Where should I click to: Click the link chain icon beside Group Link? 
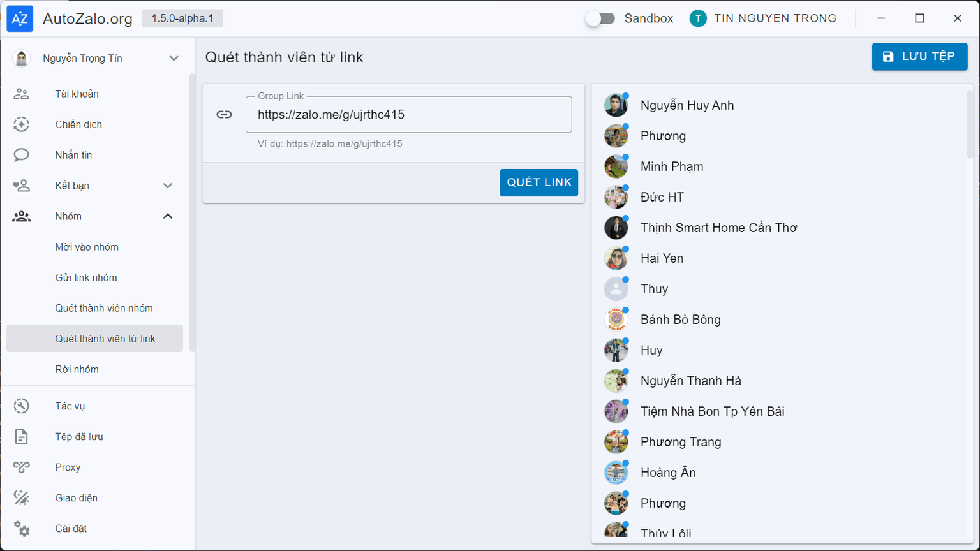coord(224,114)
